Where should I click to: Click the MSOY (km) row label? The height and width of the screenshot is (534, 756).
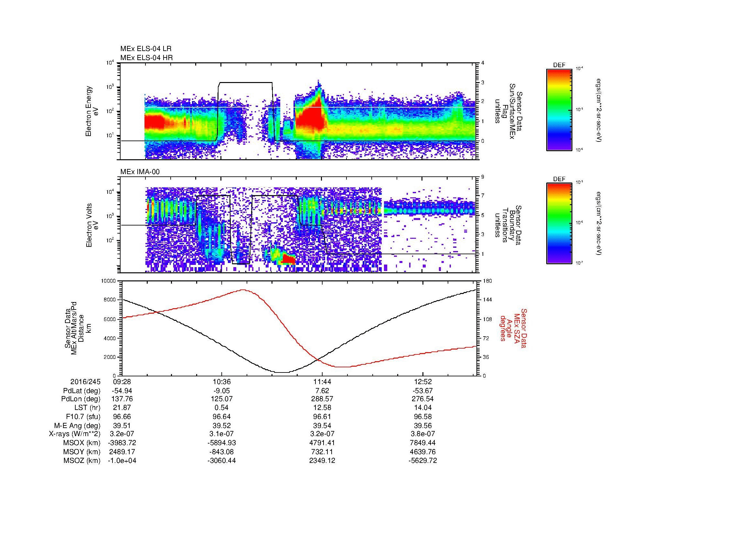pyautogui.click(x=82, y=452)
